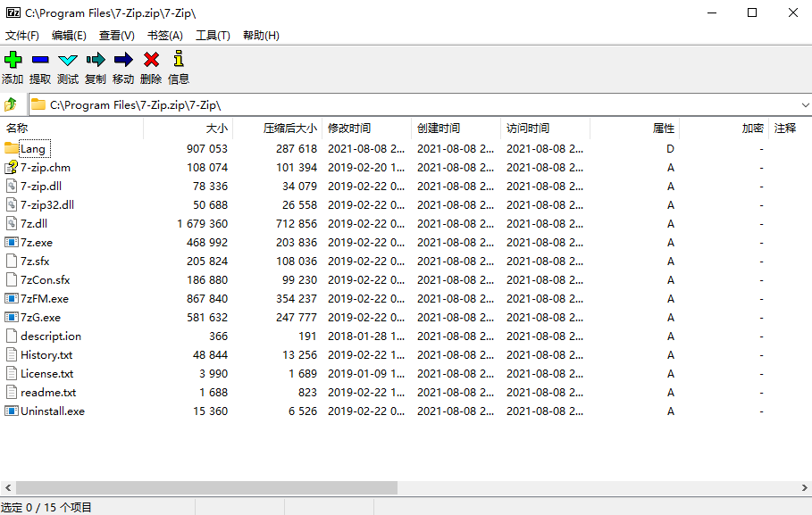Image resolution: width=812 pixels, height=515 pixels.
Task: Click the License.txt document icon
Action: tap(12, 373)
